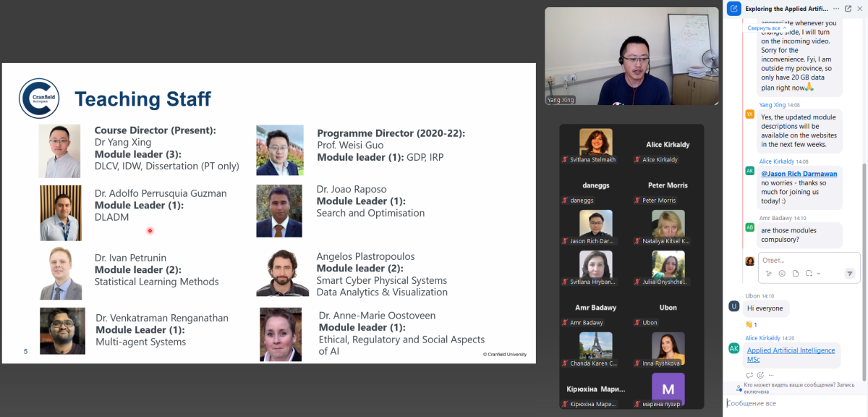
Task: Click the text formatting icon in reply box
Action: 769,274
